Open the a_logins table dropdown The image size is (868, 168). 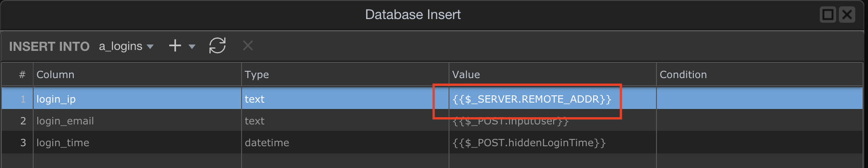pos(126,46)
